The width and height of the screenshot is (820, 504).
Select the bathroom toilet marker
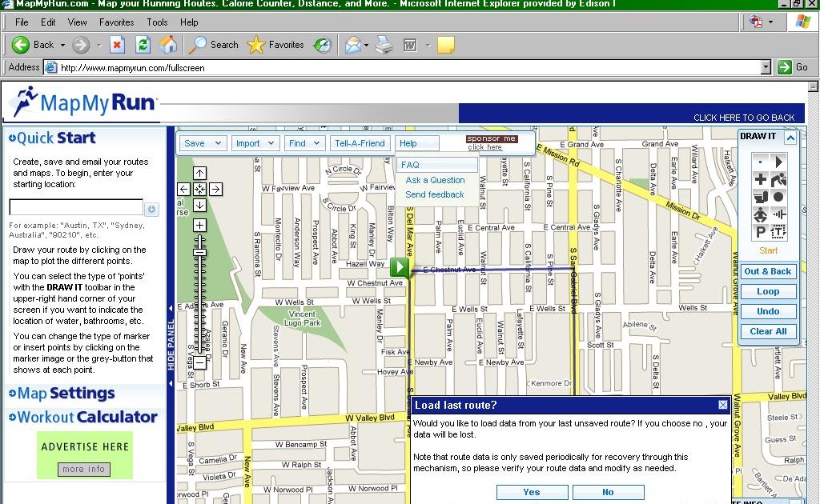(x=760, y=197)
